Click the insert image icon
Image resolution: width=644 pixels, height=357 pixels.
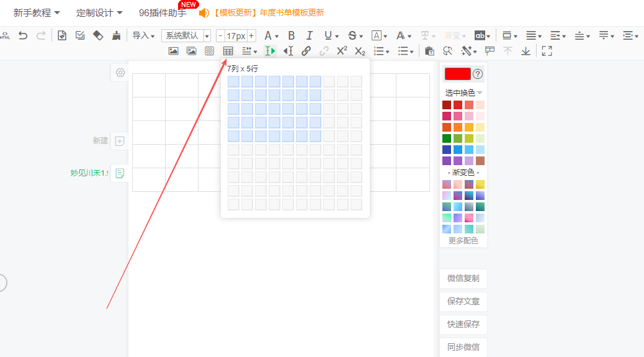173,51
